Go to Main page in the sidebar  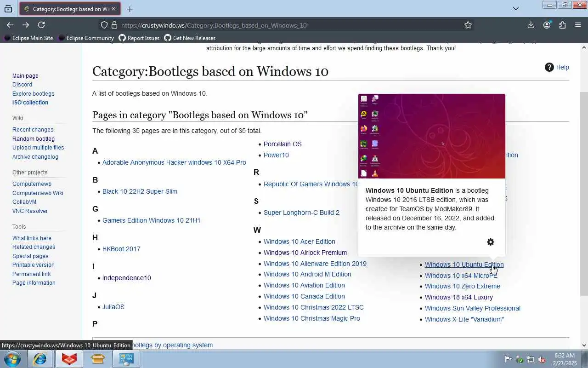[25, 76]
